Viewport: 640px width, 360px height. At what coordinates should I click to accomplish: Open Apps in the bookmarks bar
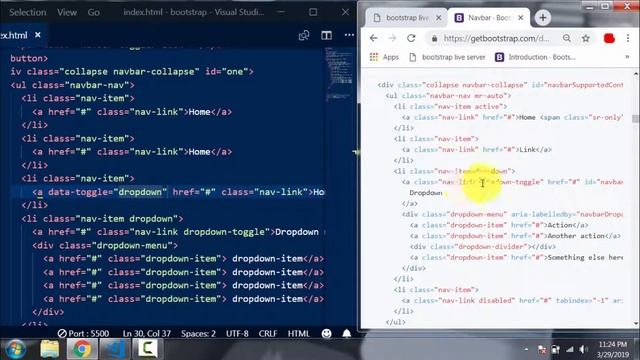click(384, 57)
